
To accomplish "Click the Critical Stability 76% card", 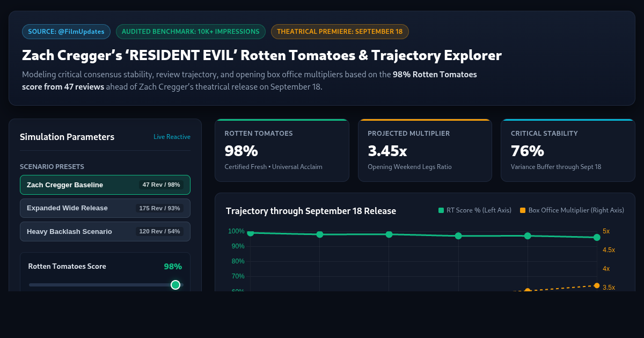I will pos(568,150).
